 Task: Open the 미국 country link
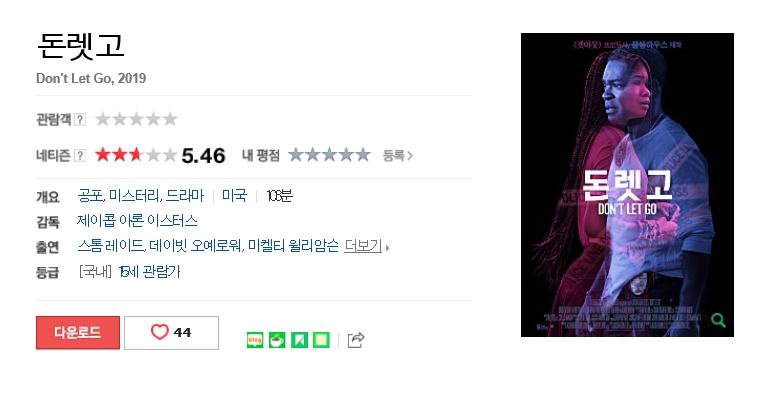point(234,196)
